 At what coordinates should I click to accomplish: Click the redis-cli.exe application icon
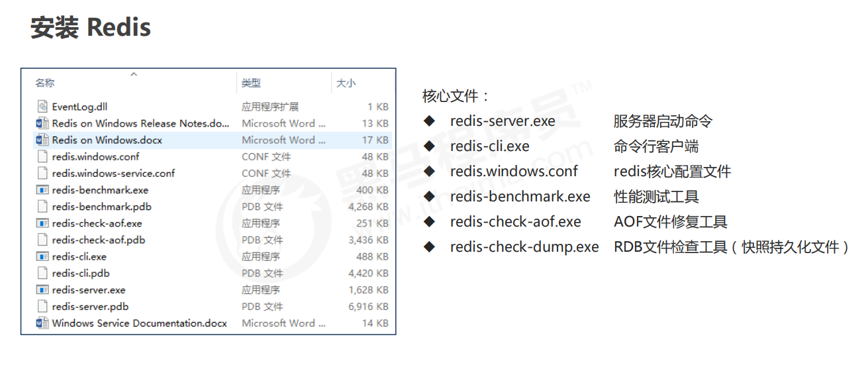[42, 256]
